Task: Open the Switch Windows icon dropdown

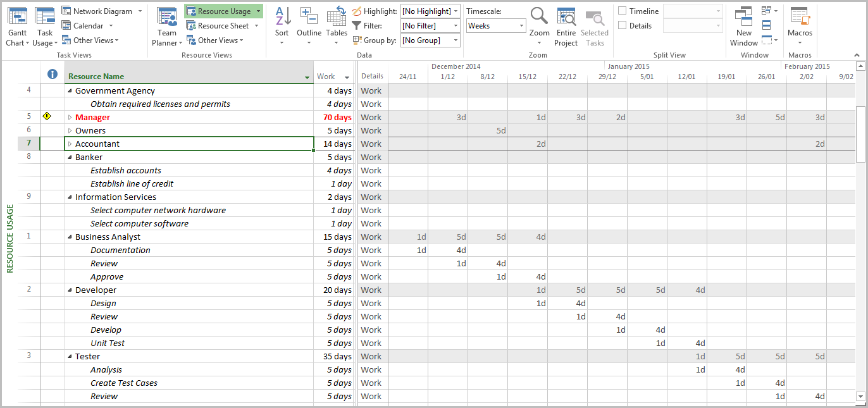Action: pyautogui.click(x=770, y=11)
